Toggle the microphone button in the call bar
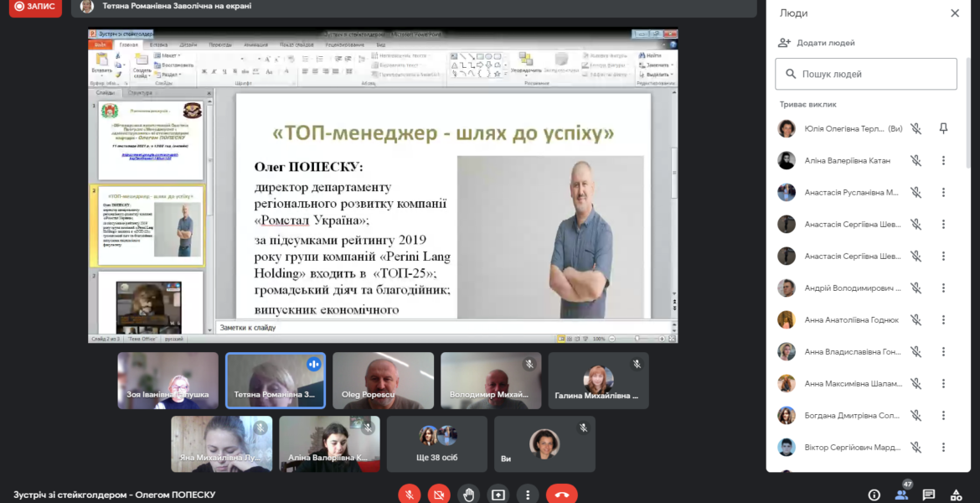The image size is (980, 503). 410,495
